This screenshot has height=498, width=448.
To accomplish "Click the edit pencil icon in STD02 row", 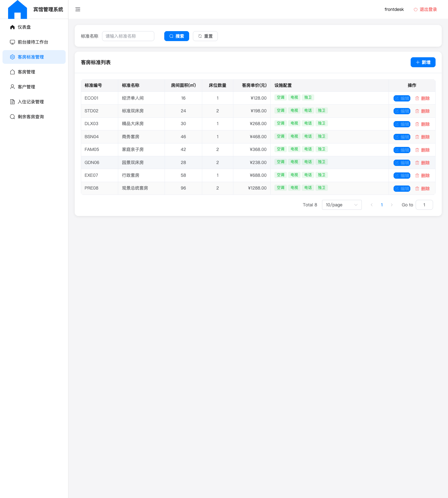I will pos(397,111).
